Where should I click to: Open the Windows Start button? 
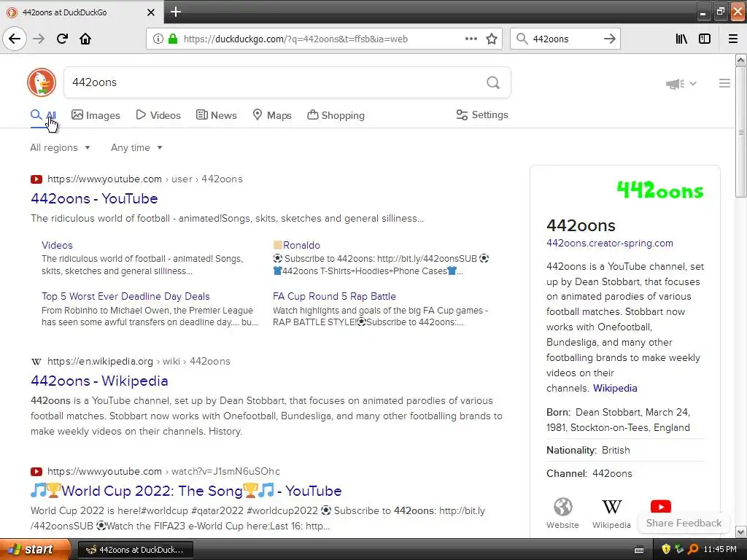[x=34, y=550]
